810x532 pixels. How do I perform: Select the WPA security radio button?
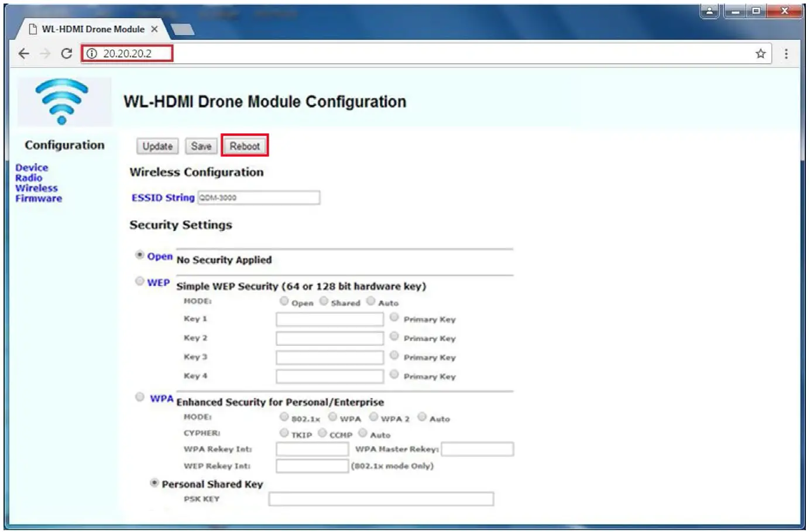(x=140, y=397)
